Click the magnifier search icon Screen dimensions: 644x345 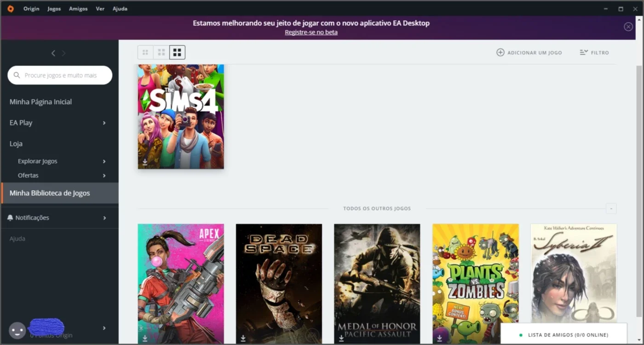(x=17, y=75)
